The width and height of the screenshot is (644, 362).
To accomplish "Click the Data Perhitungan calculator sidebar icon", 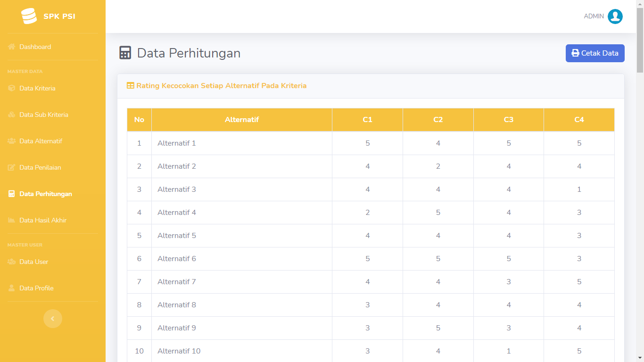I will pos(12,194).
